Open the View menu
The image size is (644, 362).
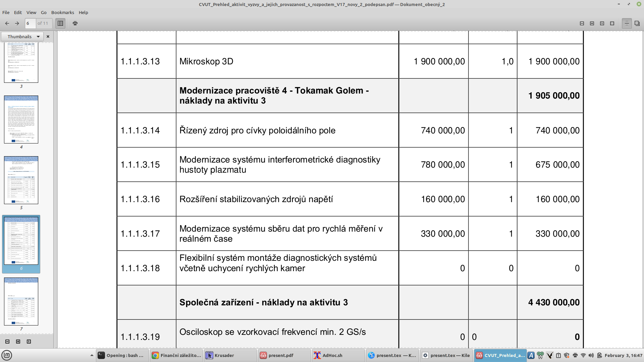pos(31,12)
